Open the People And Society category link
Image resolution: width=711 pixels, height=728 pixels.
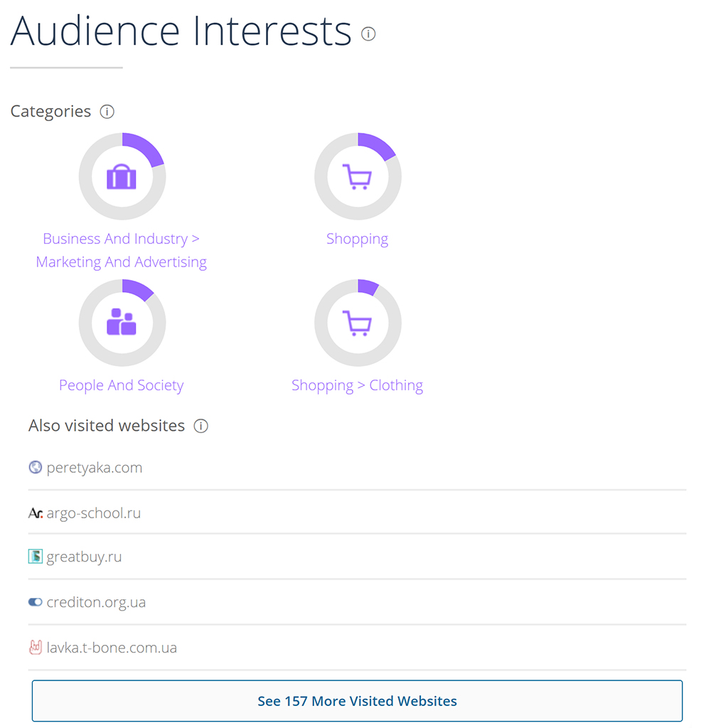coord(121,385)
